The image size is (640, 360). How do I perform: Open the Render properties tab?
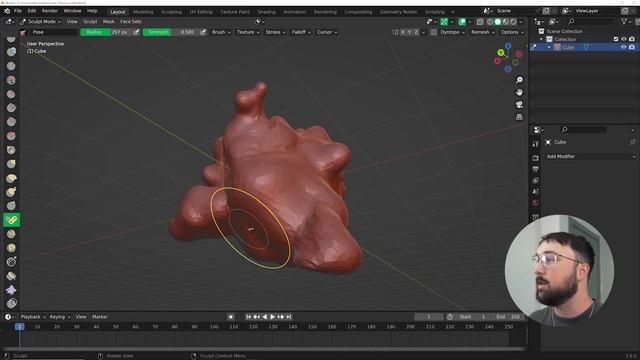(x=536, y=158)
